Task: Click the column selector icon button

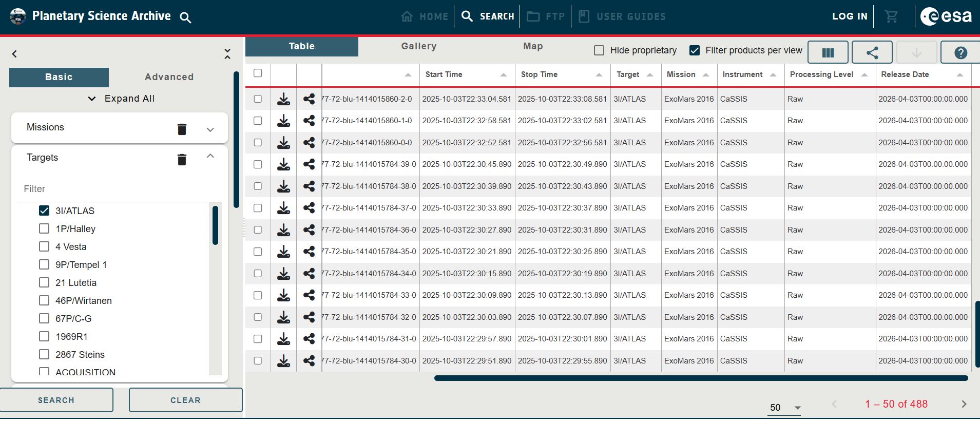Action: (x=828, y=52)
